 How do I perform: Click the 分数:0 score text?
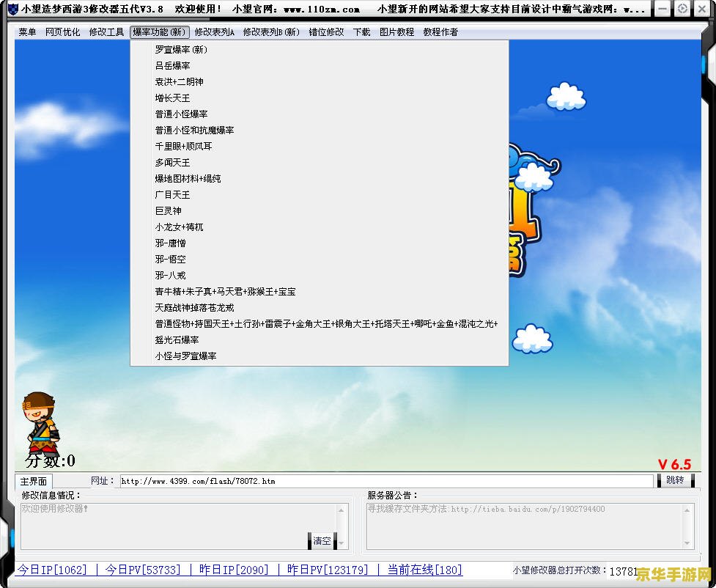[50, 460]
